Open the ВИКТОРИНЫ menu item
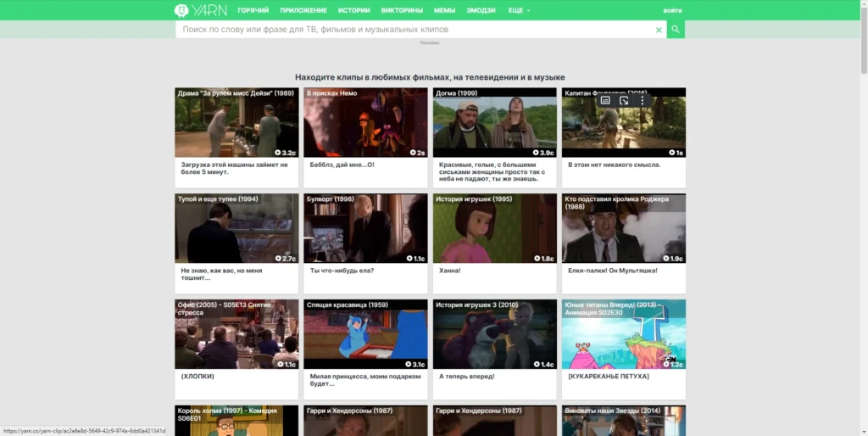Screen dimensions: 868x436 click(402, 10)
